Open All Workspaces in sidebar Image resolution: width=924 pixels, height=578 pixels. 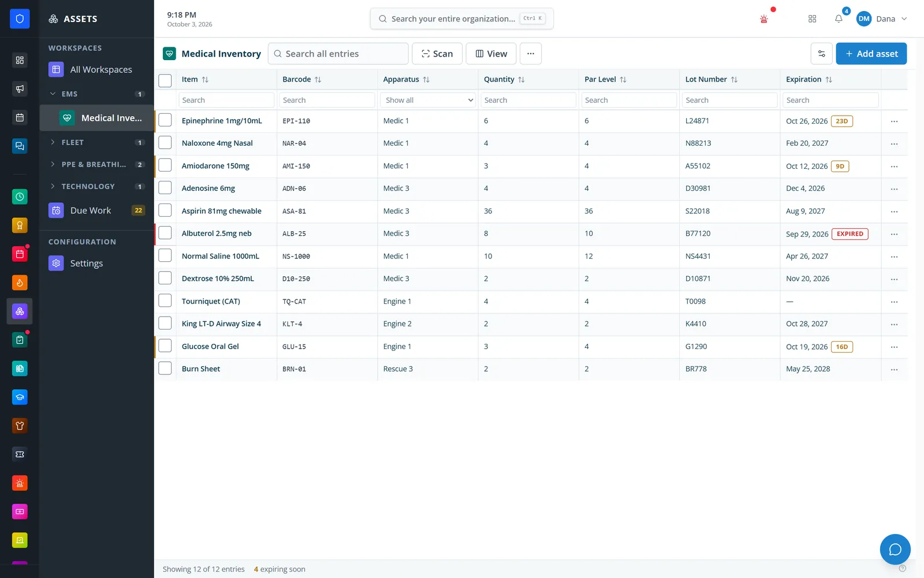pyautogui.click(x=96, y=69)
